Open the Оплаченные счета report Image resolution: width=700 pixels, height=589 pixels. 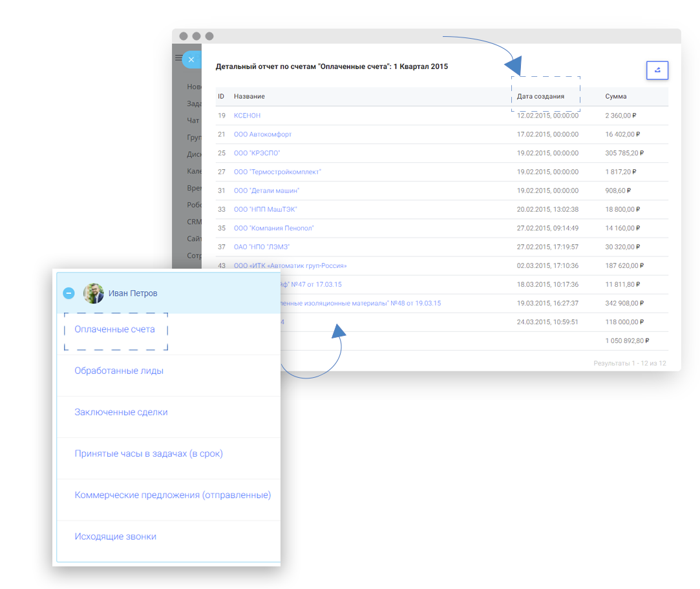pos(115,329)
